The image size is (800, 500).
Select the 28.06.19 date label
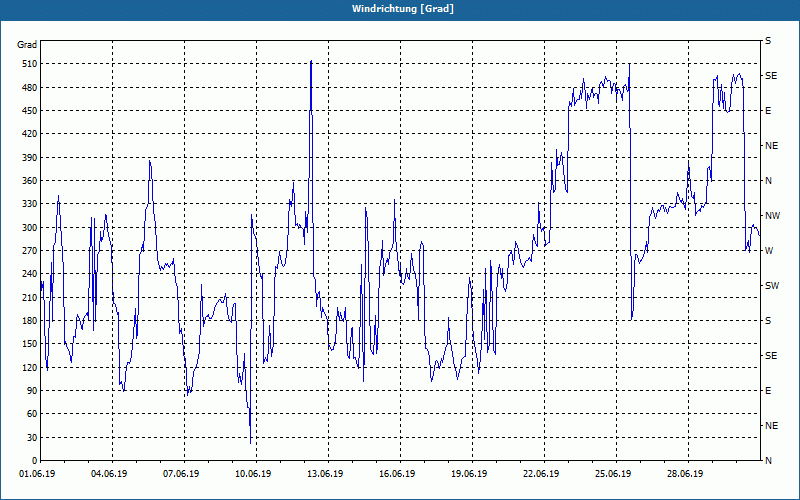click(x=685, y=474)
